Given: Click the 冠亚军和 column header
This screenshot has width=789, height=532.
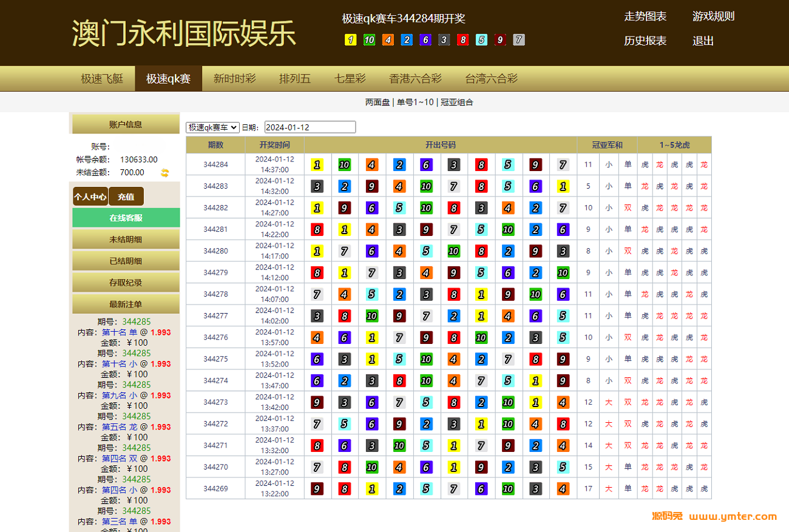Looking at the screenshot, I should [608, 145].
